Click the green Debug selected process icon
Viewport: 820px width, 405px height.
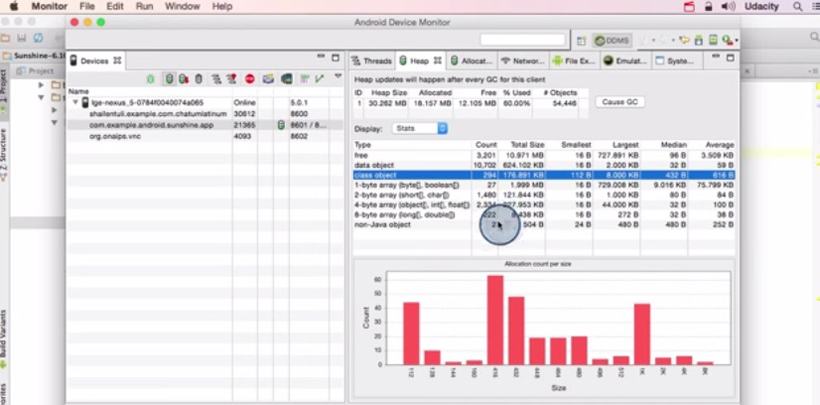(151, 79)
